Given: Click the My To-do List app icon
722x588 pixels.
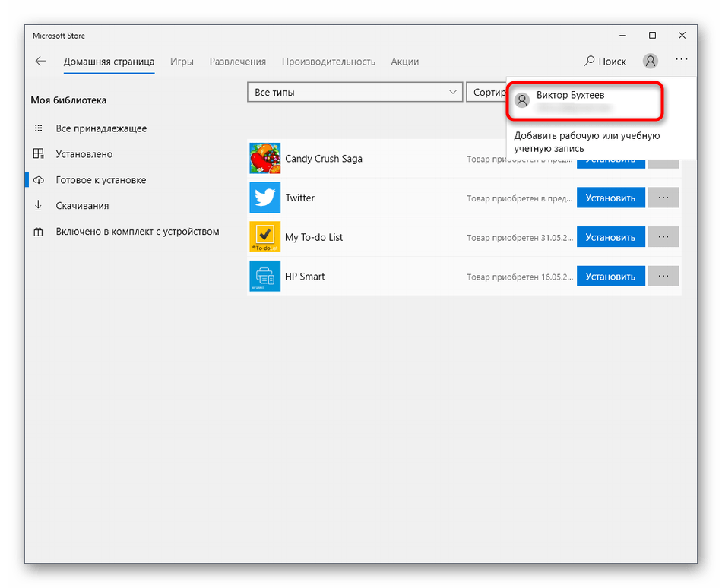Looking at the screenshot, I should [264, 237].
